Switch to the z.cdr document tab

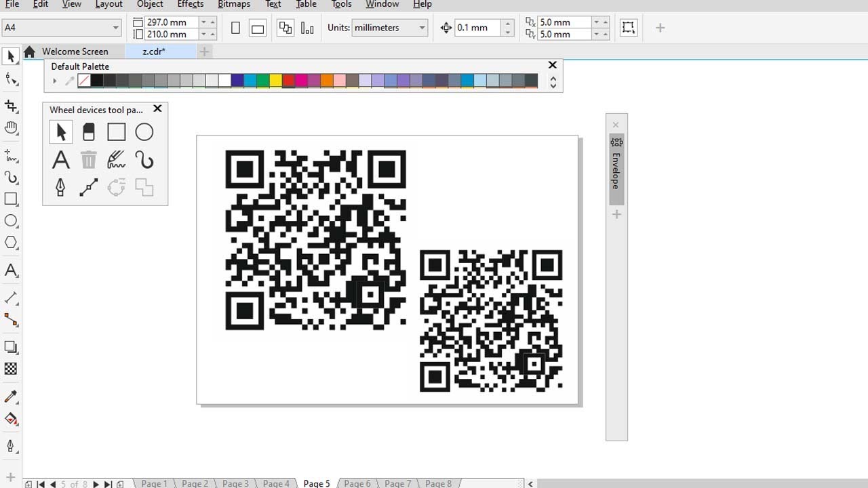click(x=154, y=52)
